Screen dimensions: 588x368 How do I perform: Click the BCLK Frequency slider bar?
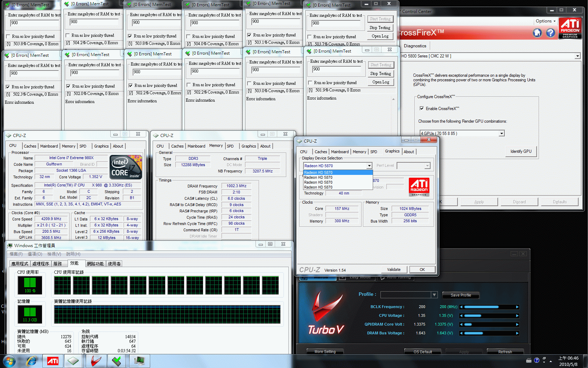pos(489,307)
